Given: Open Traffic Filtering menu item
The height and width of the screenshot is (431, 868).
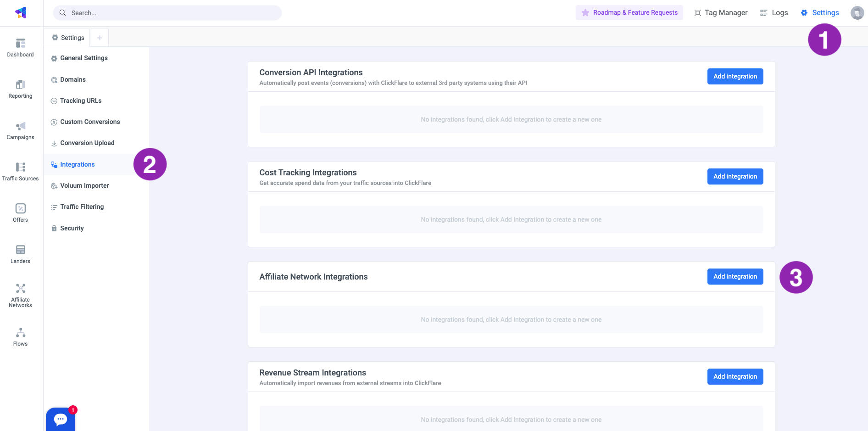Looking at the screenshot, I should point(97,207).
